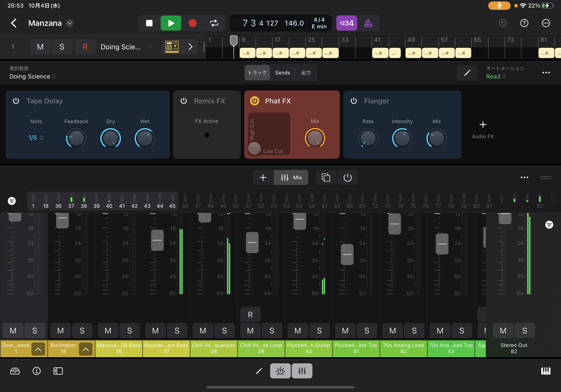Open the Browser tray icon

pos(15,371)
